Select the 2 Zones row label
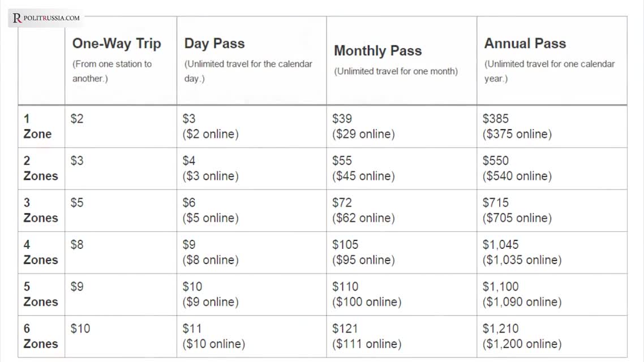Viewport: 644px width, 362px height. tap(41, 169)
